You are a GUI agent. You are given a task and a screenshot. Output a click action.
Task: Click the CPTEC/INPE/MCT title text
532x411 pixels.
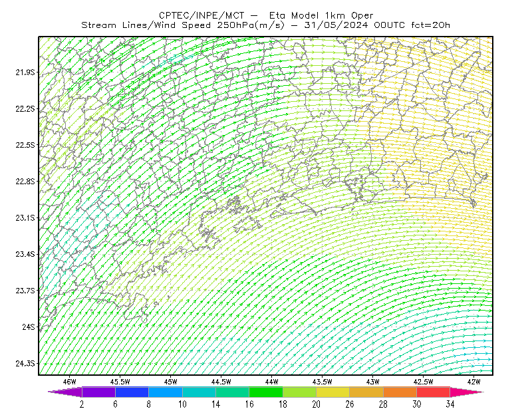(201, 15)
